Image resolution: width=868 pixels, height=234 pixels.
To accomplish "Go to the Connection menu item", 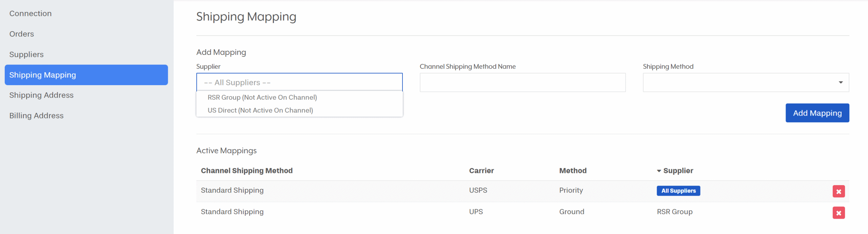I will click(x=31, y=14).
